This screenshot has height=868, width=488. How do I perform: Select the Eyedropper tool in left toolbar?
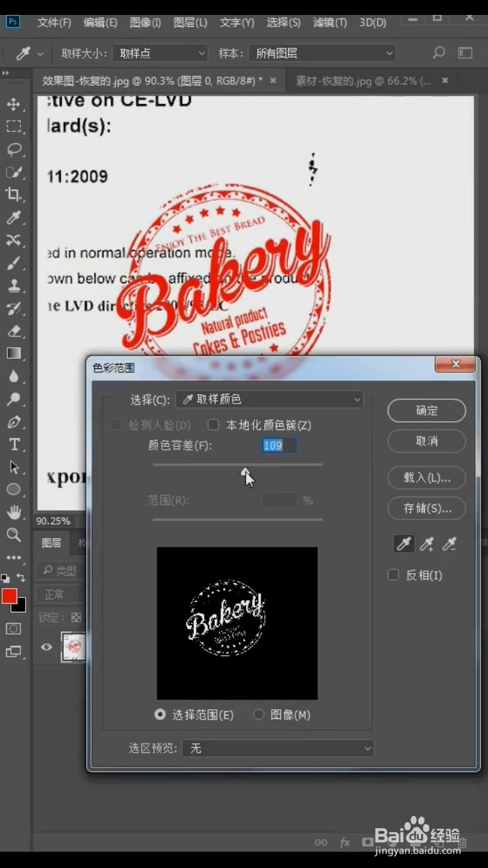[14, 217]
